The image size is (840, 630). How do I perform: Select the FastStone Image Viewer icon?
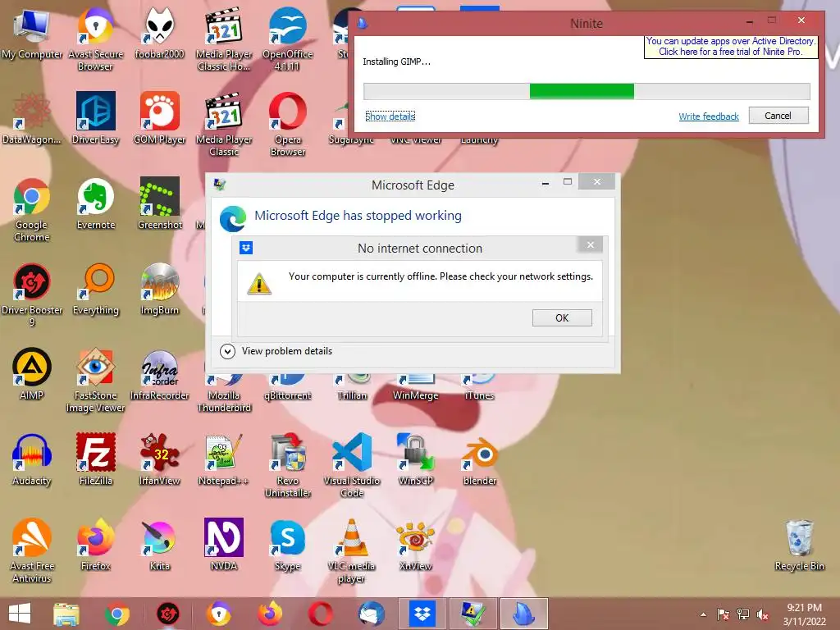95,381
